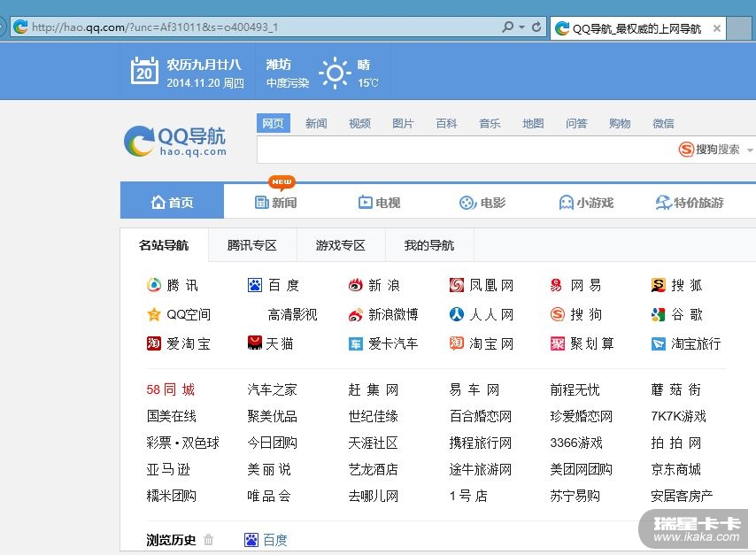This screenshot has width=756, height=555.
Task: Click the refresh icon in address bar
Action: 536,27
